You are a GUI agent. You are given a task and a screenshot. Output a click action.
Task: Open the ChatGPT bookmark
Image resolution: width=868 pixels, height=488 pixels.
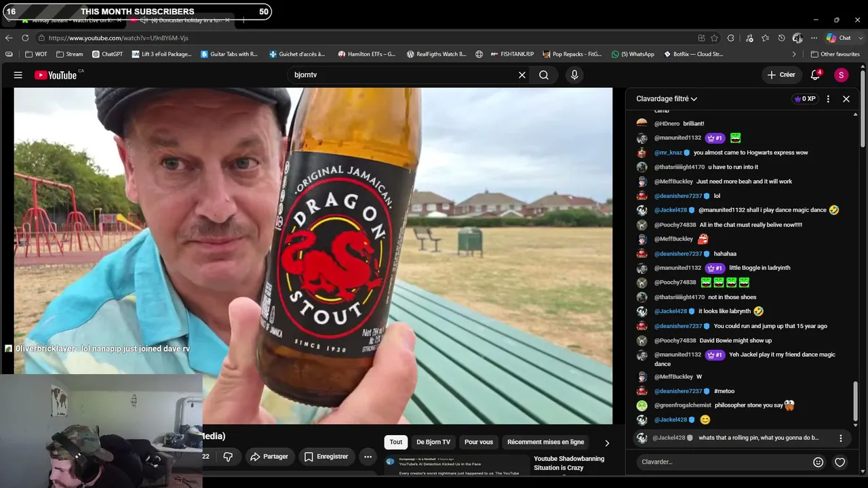[107, 54]
